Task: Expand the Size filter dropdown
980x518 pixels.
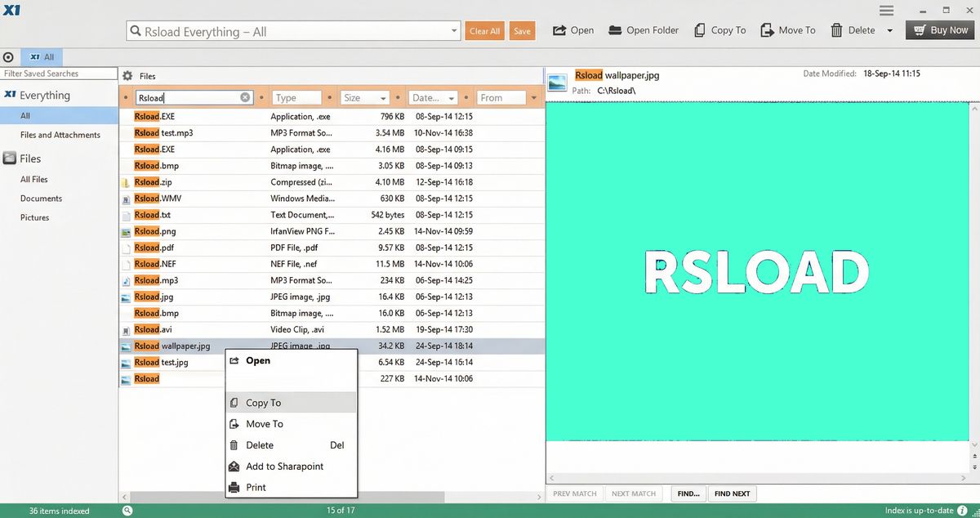Action: pyautogui.click(x=383, y=98)
